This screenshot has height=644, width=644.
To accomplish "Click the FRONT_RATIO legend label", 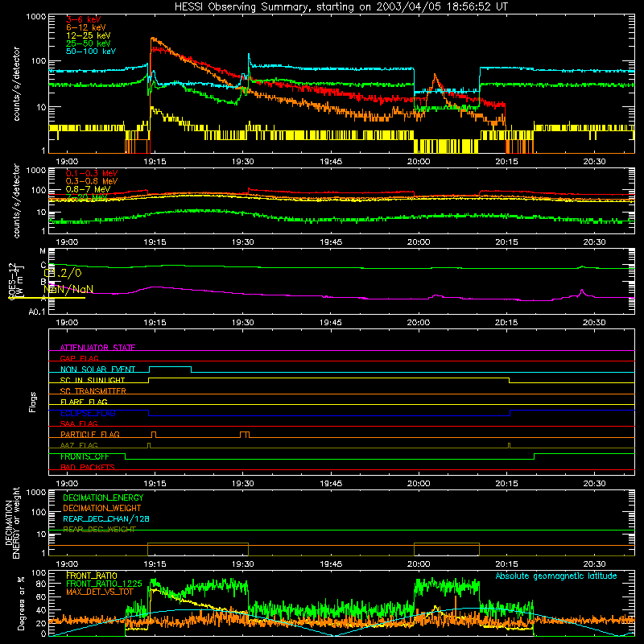I will [x=92, y=576].
